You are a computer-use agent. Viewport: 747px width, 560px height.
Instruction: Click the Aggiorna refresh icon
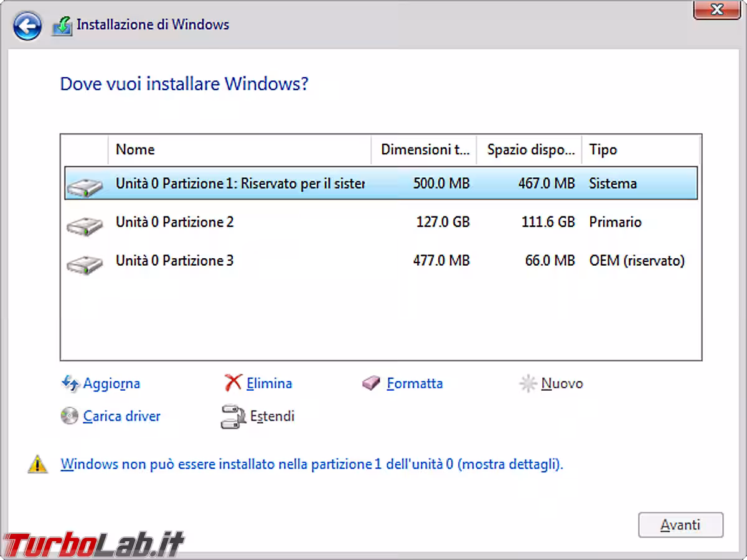pyautogui.click(x=70, y=383)
